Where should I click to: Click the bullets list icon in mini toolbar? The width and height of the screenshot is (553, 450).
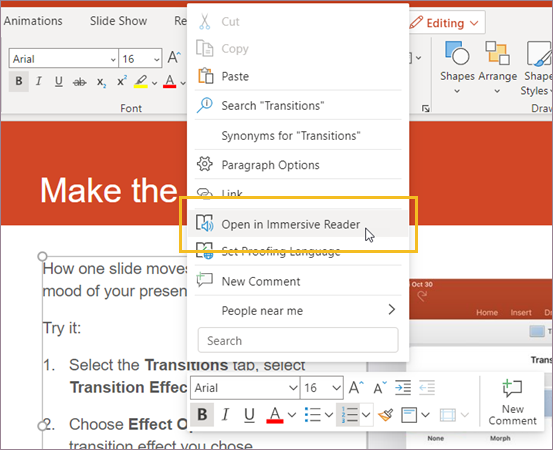pyautogui.click(x=312, y=415)
